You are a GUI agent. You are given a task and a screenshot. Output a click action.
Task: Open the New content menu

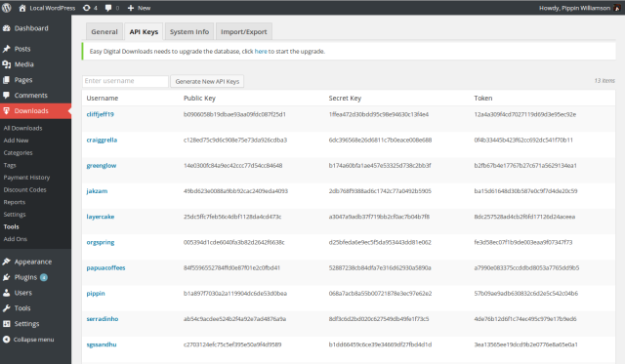(139, 8)
